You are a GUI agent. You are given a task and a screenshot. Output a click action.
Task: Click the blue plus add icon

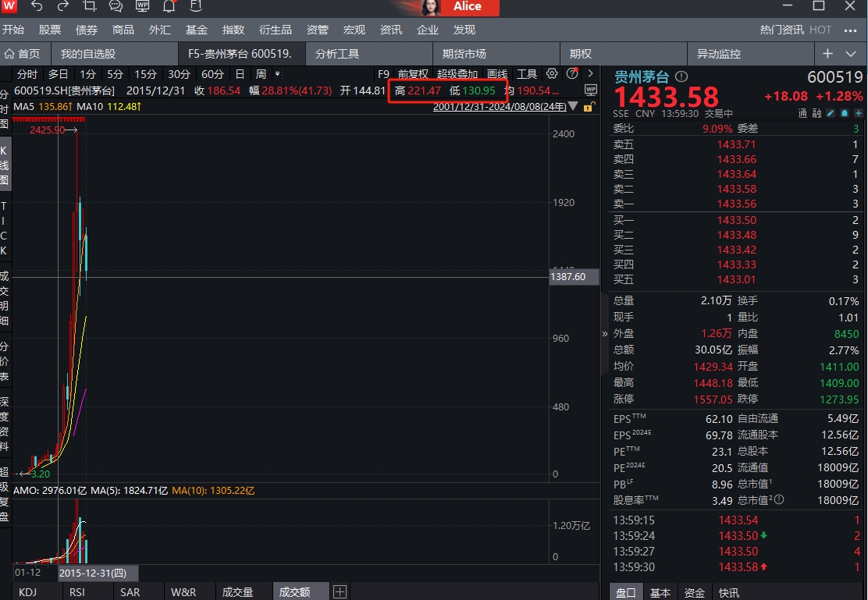pos(858,113)
